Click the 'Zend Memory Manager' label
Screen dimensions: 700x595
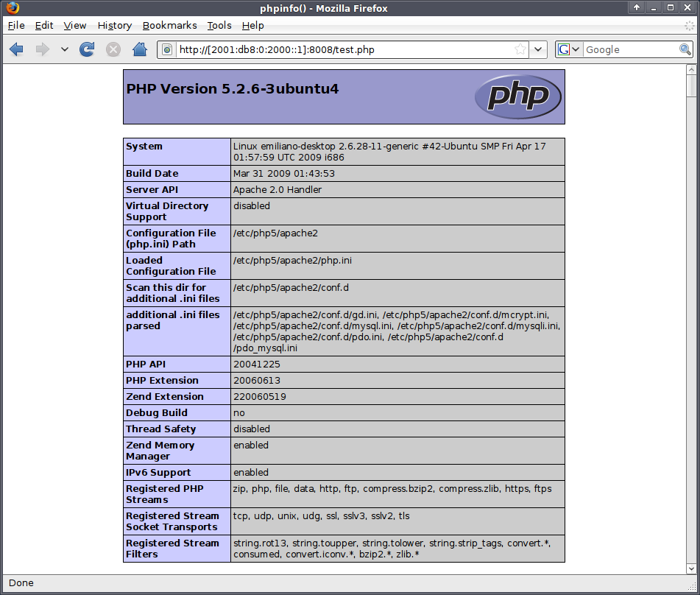tap(160, 451)
